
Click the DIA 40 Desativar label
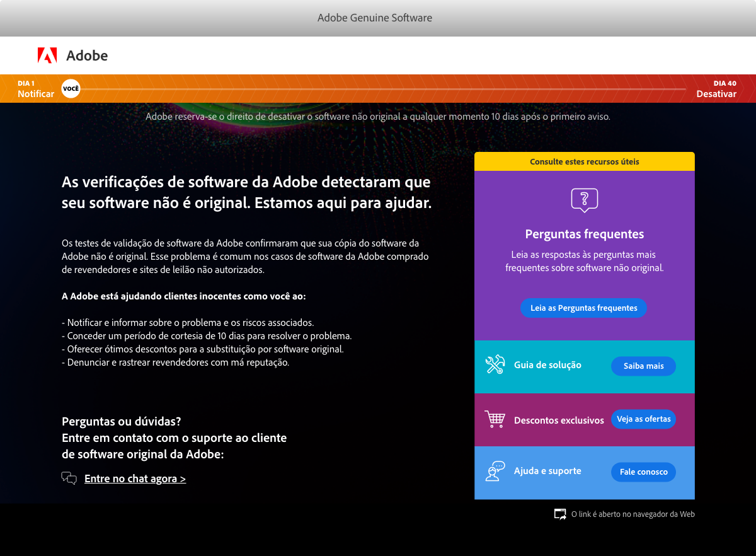(x=716, y=88)
